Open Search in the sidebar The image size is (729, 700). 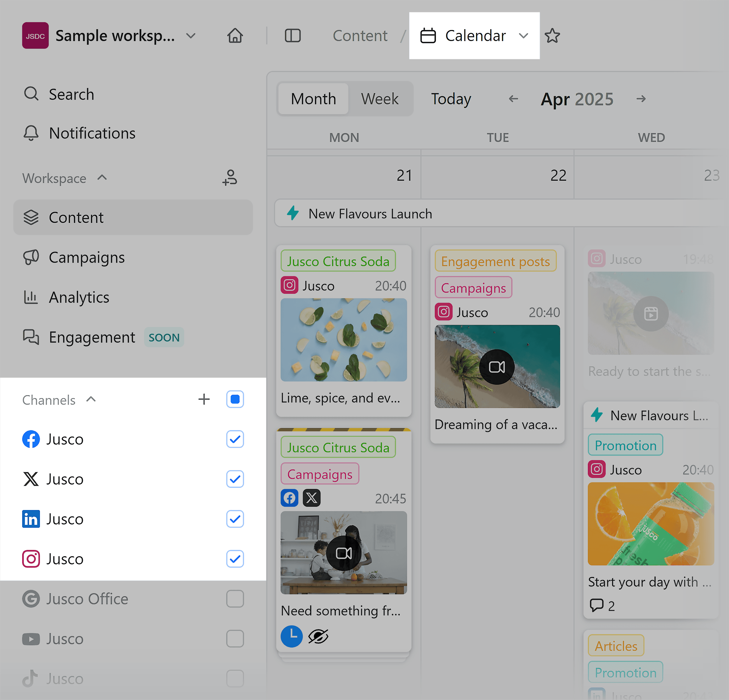pos(71,94)
